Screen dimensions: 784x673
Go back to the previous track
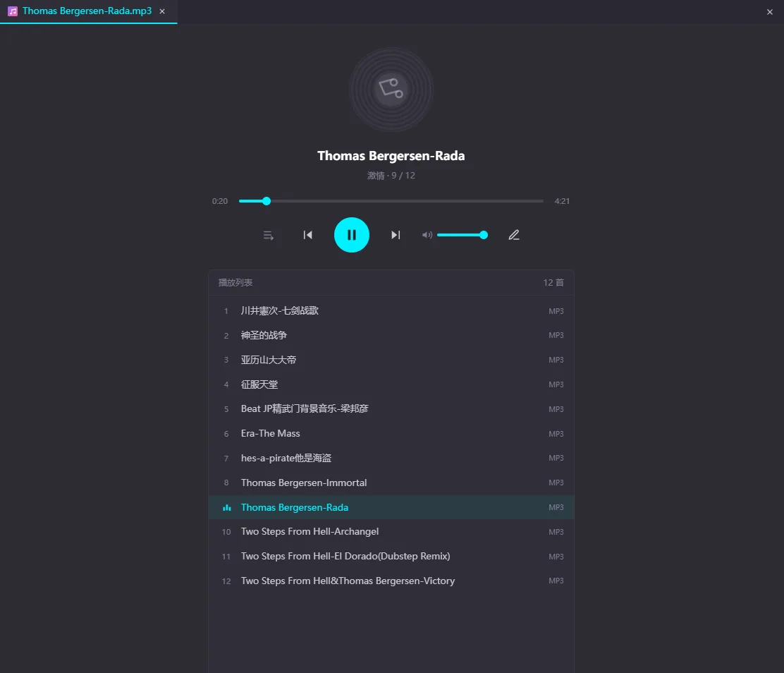(x=308, y=235)
